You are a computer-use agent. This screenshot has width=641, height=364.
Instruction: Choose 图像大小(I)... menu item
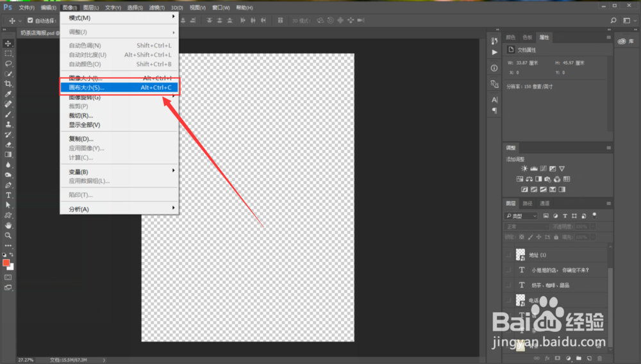point(119,78)
